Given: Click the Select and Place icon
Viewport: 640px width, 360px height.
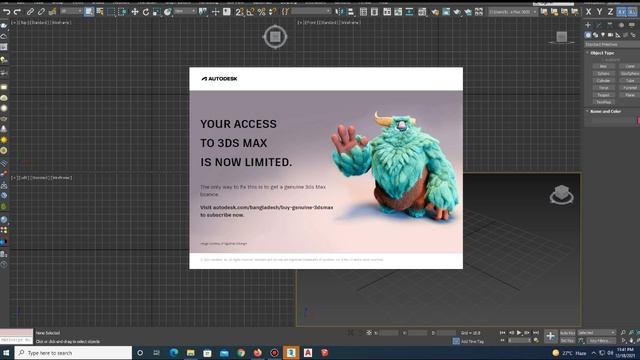Looking at the screenshot, I should tap(167, 12).
